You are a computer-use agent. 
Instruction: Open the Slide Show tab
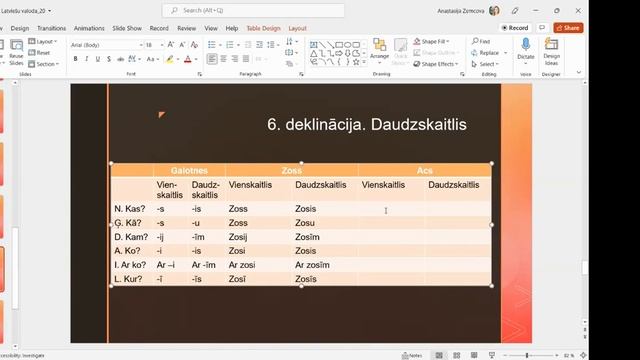click(127, 28)
